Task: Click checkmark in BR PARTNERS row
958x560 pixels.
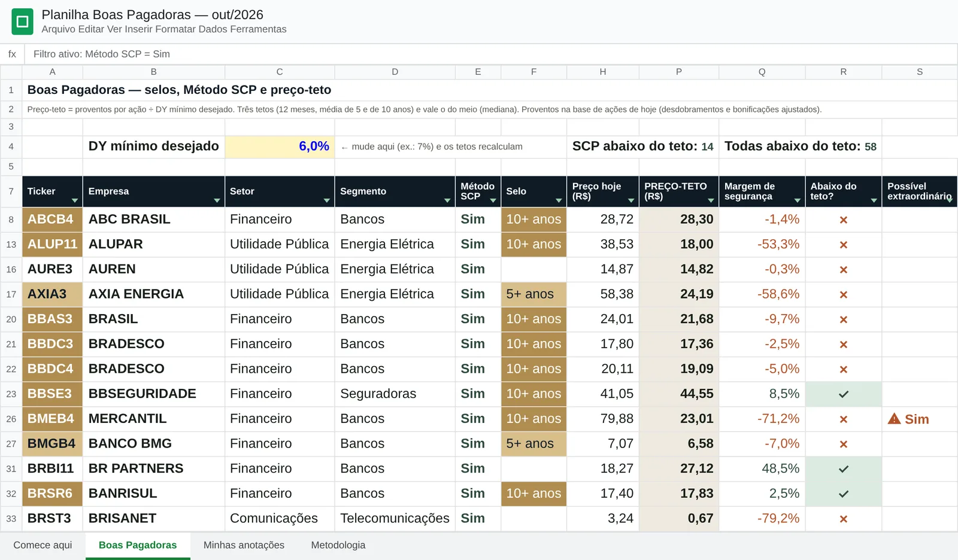Action: tap(843, 469)
